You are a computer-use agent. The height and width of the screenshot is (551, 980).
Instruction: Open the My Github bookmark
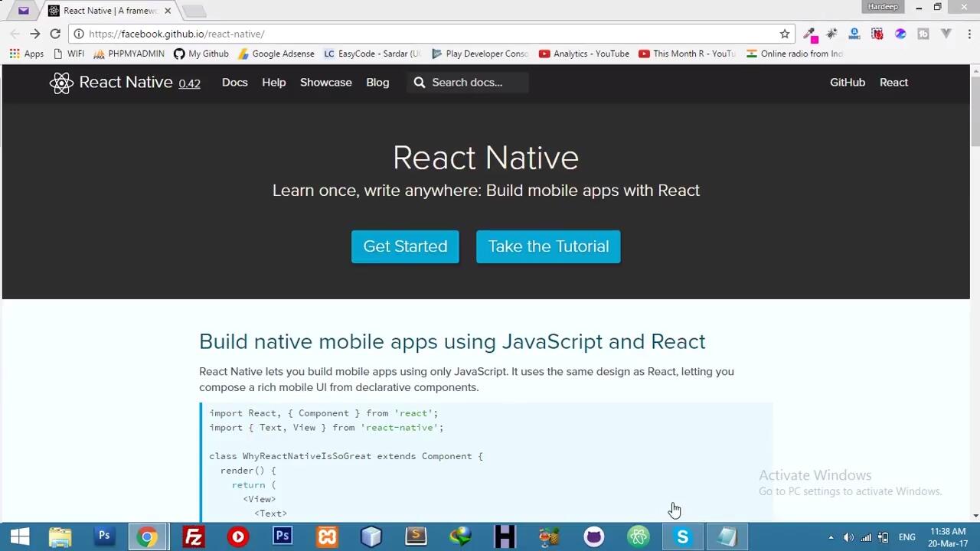tap(201, 54)
